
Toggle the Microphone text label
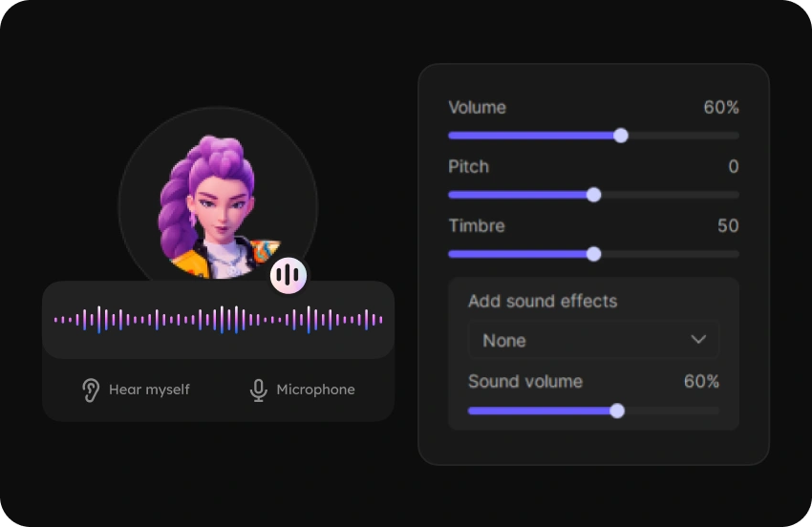coord(315,390)
